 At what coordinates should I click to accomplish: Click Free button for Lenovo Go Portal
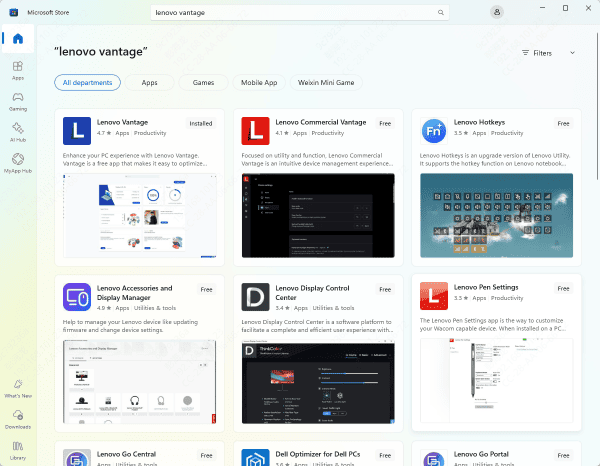[563, 455]
